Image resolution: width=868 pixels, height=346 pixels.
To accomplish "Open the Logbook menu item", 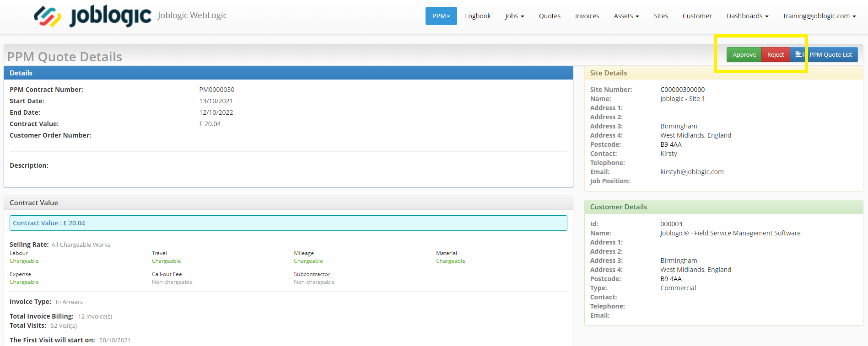I will coord(478,16).
